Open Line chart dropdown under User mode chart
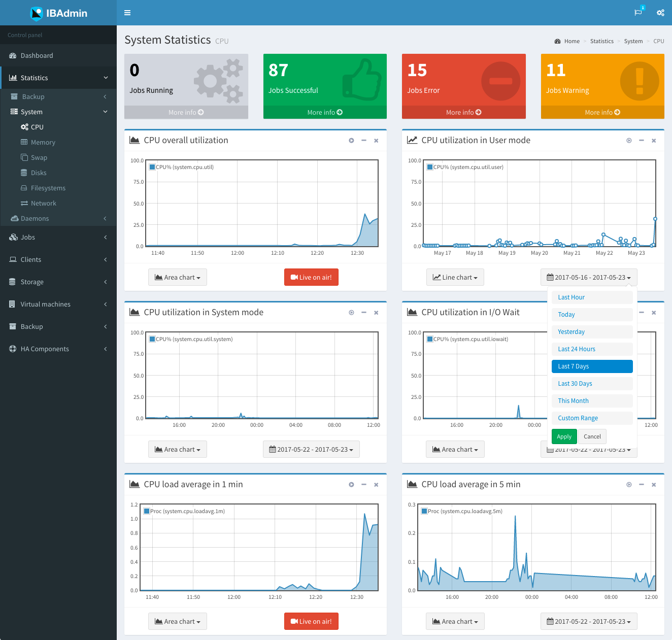672x640 pixels. pos(455,277)
